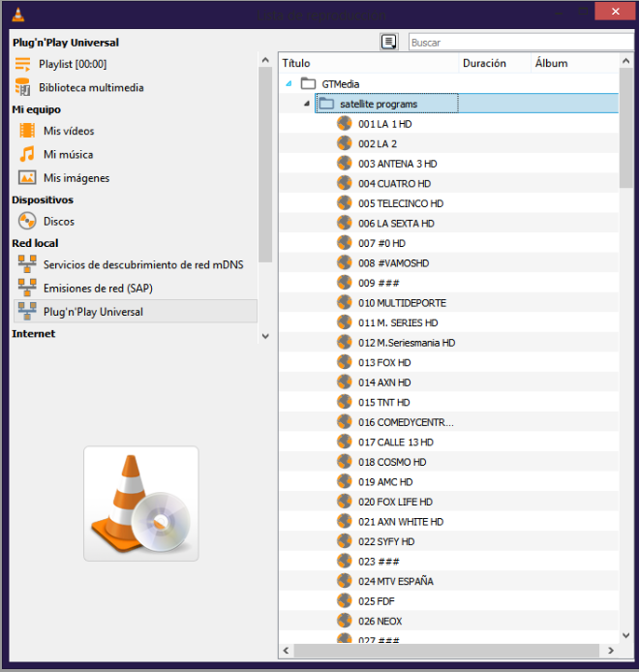Sort by the Título column header
The image size is (639, 672).
tap(369, 63)
